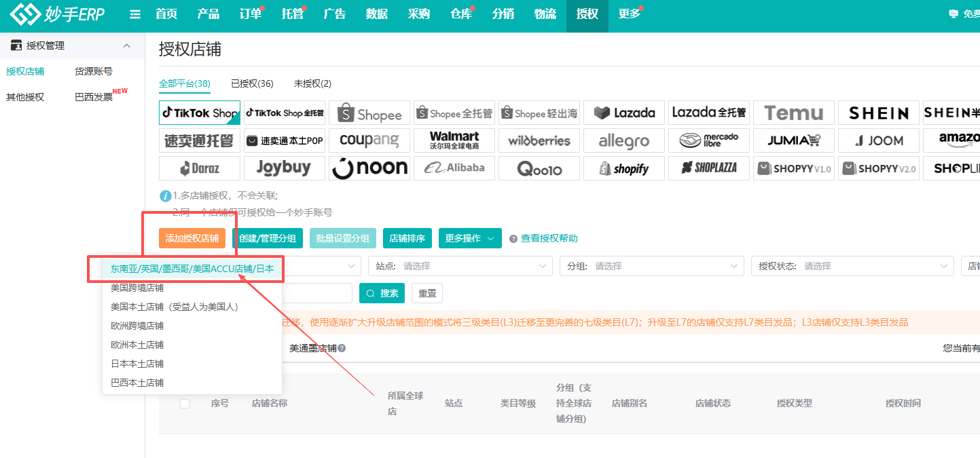Select the Shopify platform tile
Viewport: 980px width, 458px height.
coord(624,168)
